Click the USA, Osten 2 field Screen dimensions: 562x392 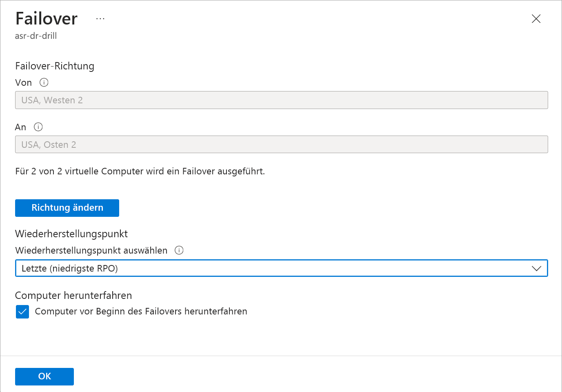(281, 145)
